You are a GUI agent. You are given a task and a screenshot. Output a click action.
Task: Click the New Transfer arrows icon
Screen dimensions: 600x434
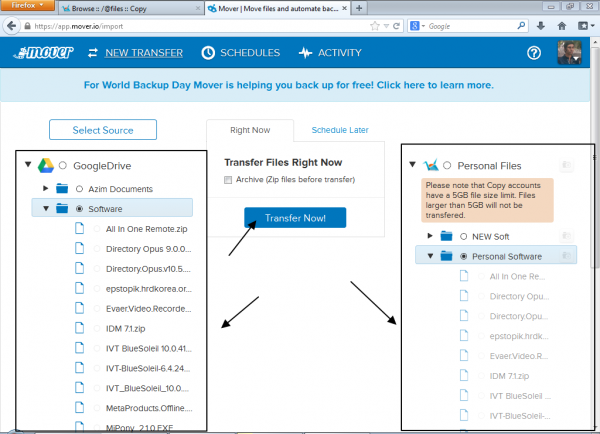click(93, 53)
